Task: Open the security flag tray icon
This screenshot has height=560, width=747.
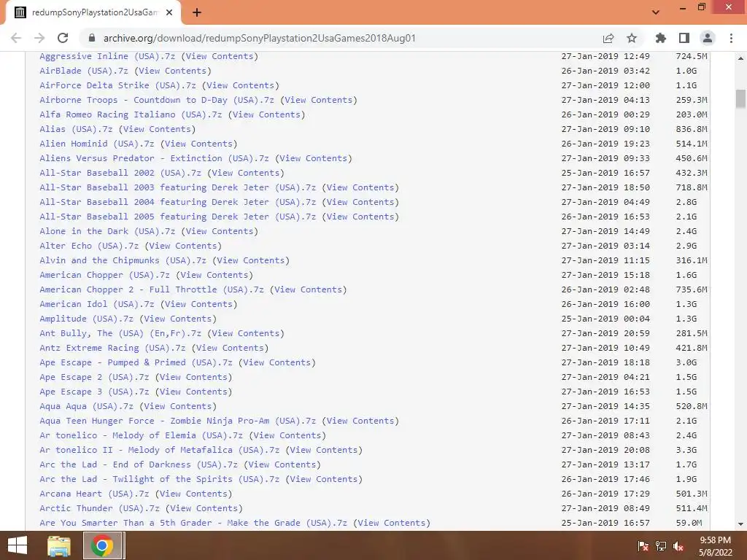Action: [x=643, y=545]
